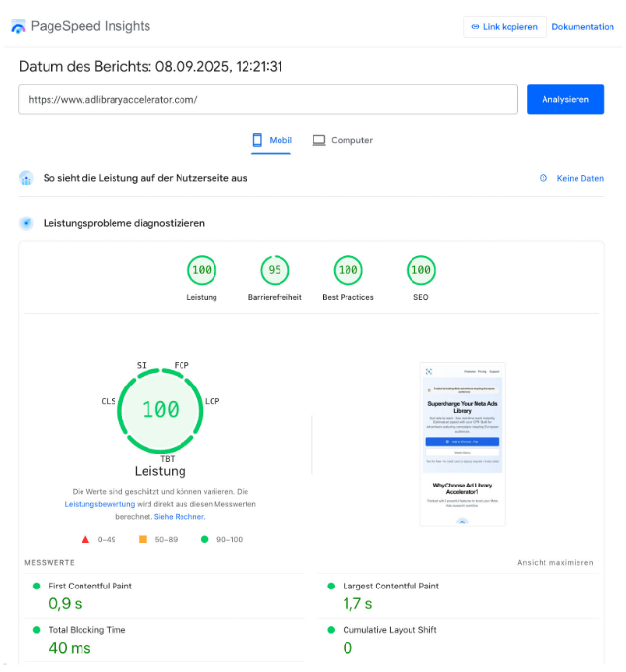Select the Best Practices score gauge
Screen dimensions: 626x672
click(347, 270)
